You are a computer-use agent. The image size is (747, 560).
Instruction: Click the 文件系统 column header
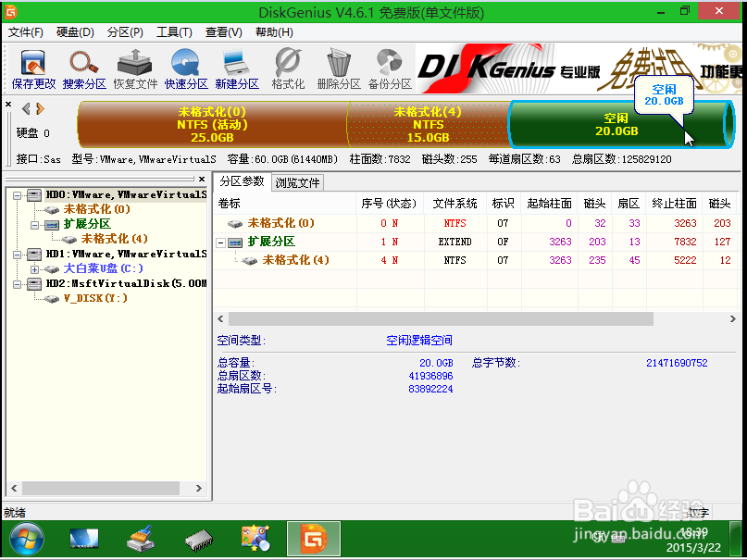455,204
